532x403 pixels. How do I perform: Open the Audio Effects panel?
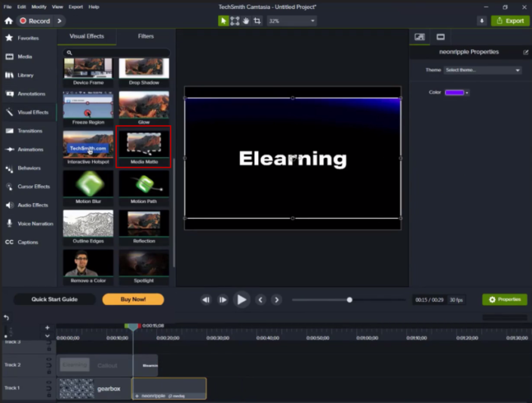tap(27, 205)
